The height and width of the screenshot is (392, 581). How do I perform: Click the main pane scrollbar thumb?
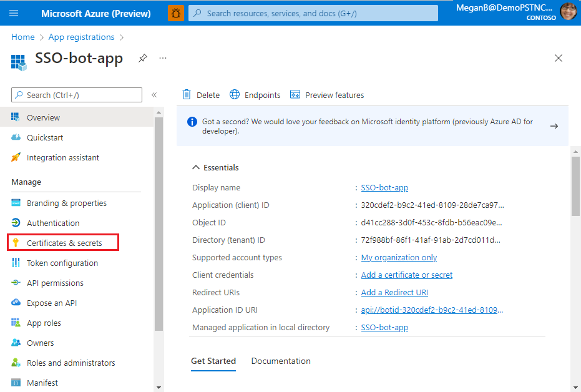(575, 185)
